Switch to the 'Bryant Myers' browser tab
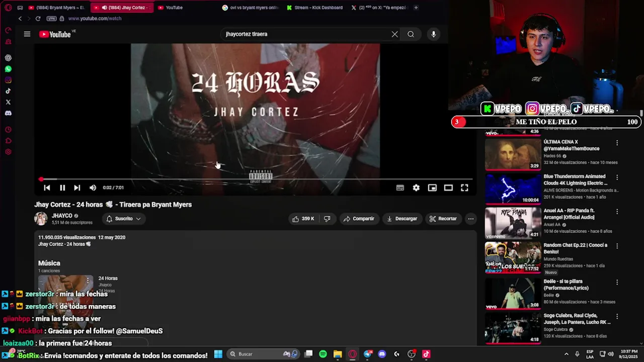Viewport: 644px width, 362px height. [x=57, y=8]
